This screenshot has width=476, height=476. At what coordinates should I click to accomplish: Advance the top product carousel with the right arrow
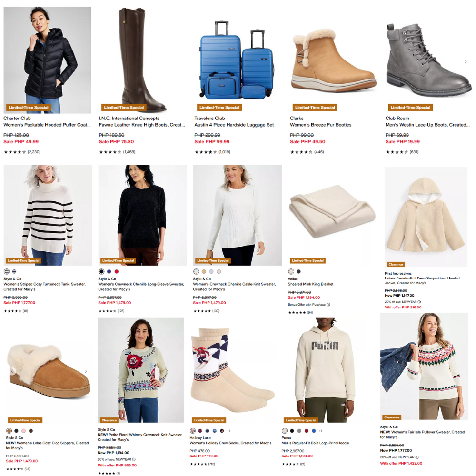(466, 61)
